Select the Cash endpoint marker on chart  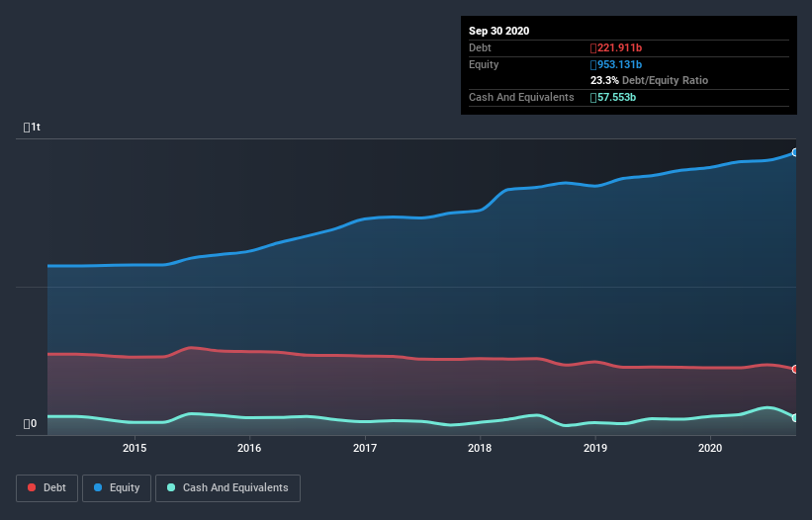[x=795, y=417]
